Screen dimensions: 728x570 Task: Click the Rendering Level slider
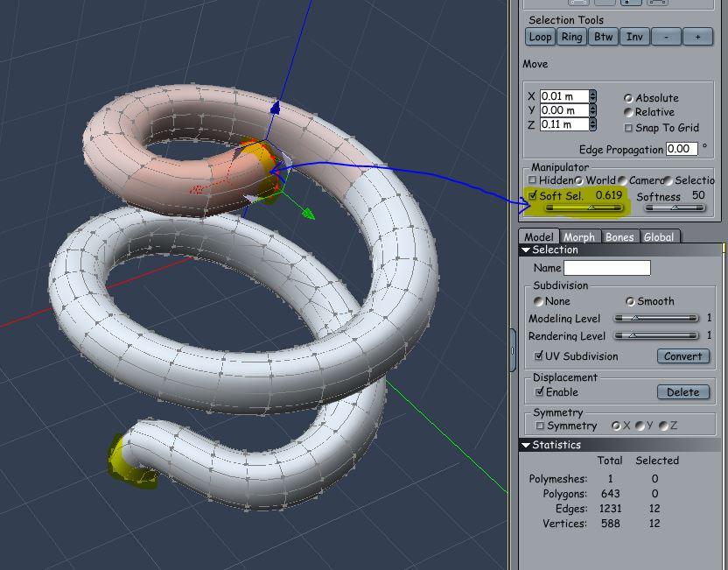[656, 335]
